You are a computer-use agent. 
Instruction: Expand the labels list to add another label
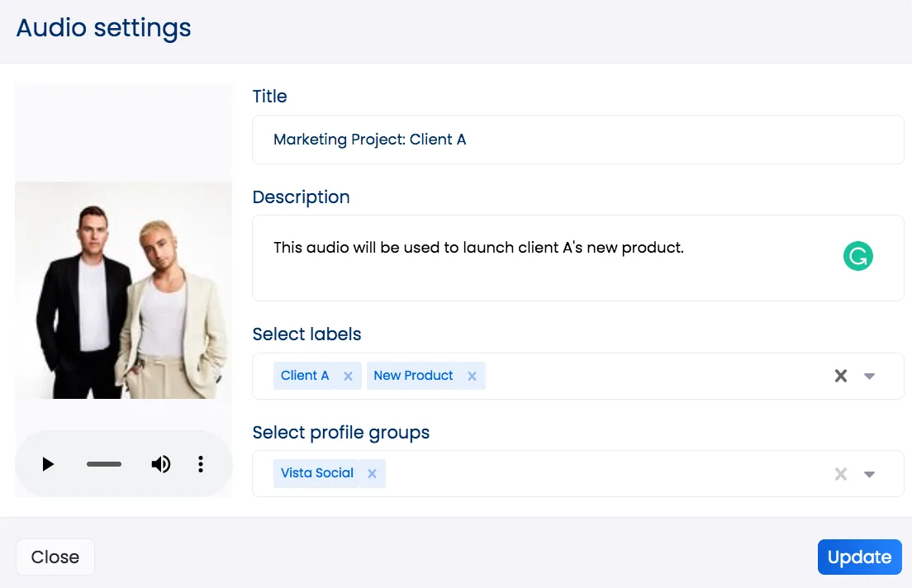869,376
